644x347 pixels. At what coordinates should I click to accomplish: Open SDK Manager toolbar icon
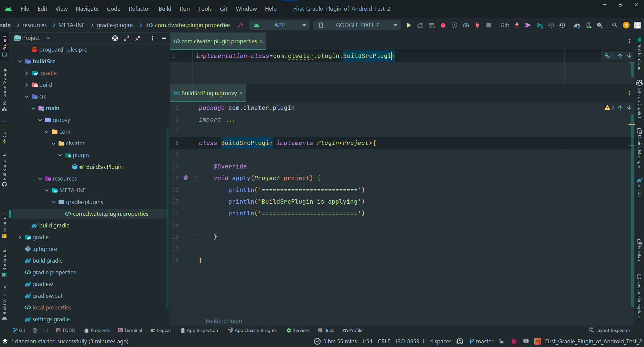600,25
